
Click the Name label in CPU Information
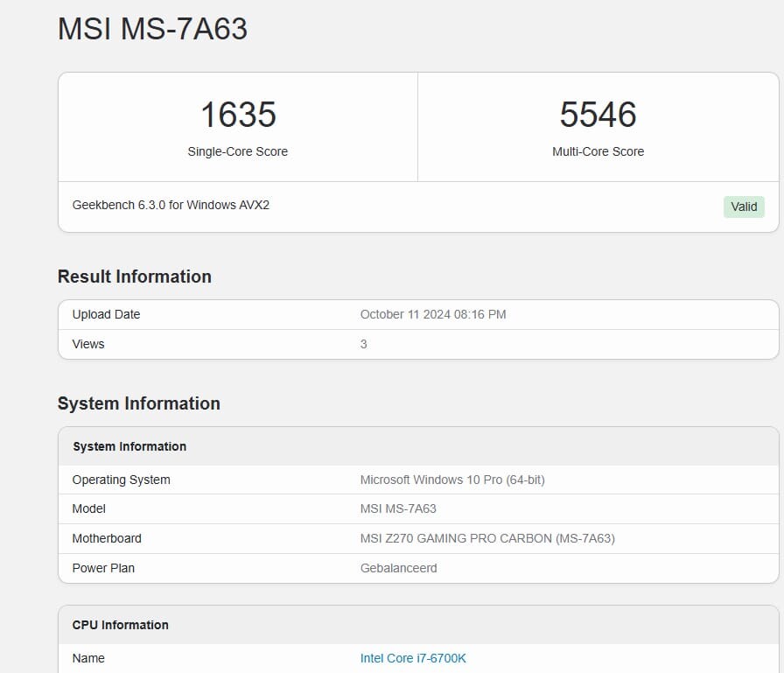(88, 658)
